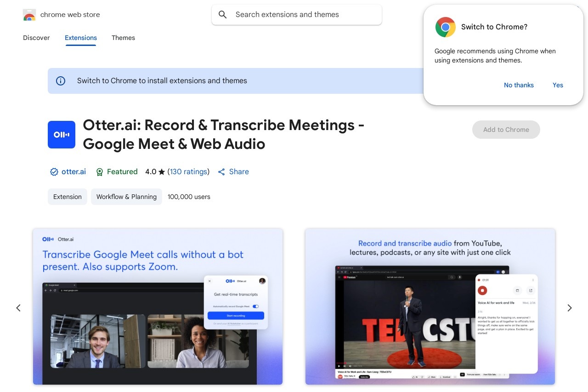
Task: Accept switching with Yes button
Action: click(558, 85)
